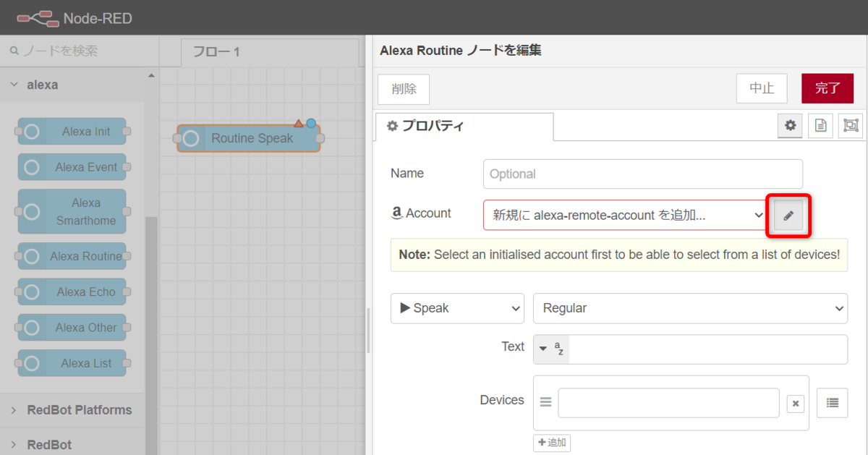Click the pencil edit icon beside Account
This screenshot has width=868, height=455.
point(788,216)
